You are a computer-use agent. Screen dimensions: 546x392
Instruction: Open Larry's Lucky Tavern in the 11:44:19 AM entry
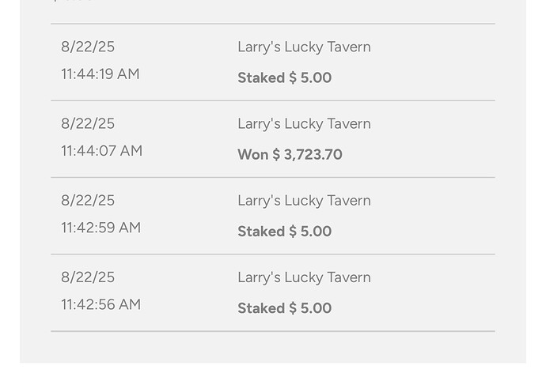click(x=304, y=47)
